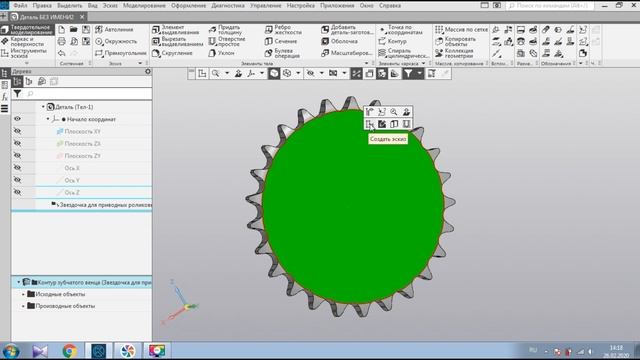Image resolution: width=640 pixels, height=360 pixels.
Task: Show Ось X via eye icon
Action: [x=17, y=168]
